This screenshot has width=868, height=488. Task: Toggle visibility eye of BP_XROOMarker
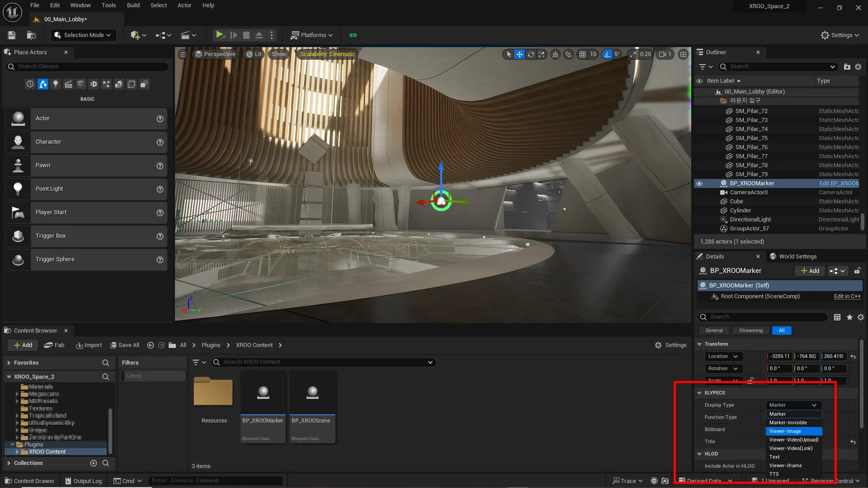699,183
